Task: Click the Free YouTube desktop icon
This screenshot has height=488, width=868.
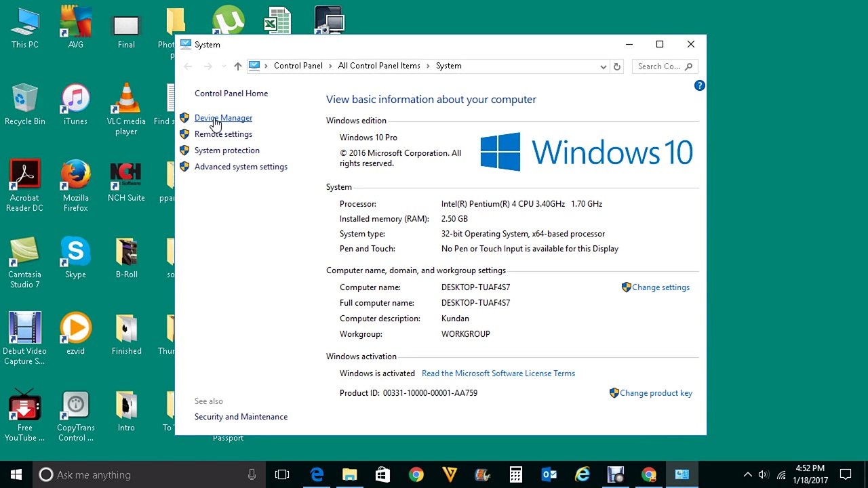Action: pos(24,415)
